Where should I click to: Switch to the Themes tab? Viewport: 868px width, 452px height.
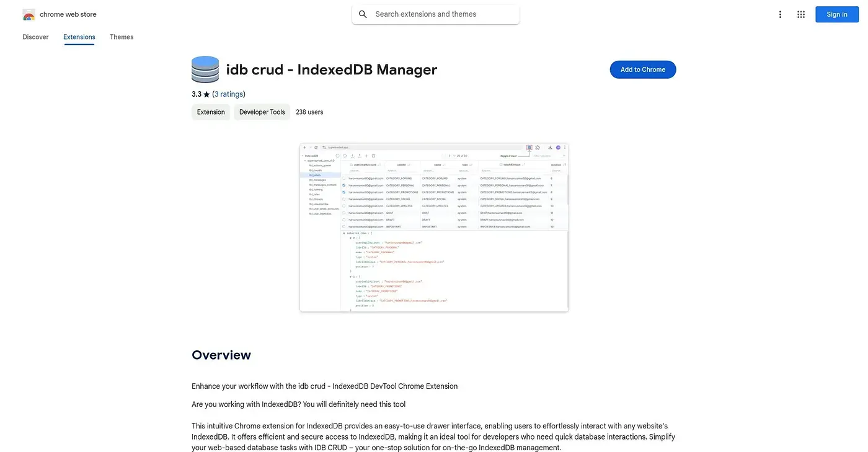click(122, 37)
